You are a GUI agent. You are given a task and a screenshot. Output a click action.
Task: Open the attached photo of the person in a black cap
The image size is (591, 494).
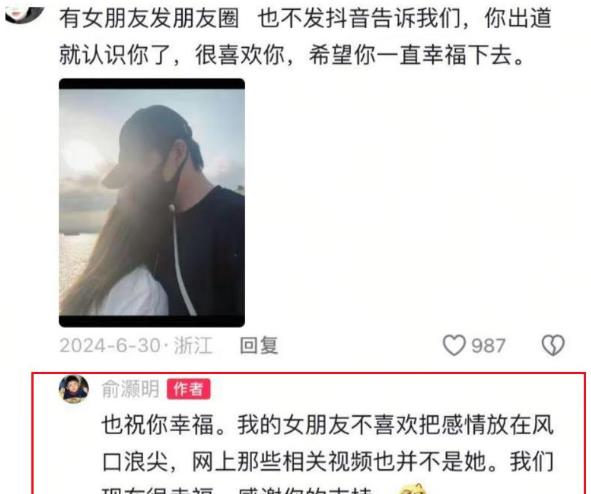coord(152,203)
